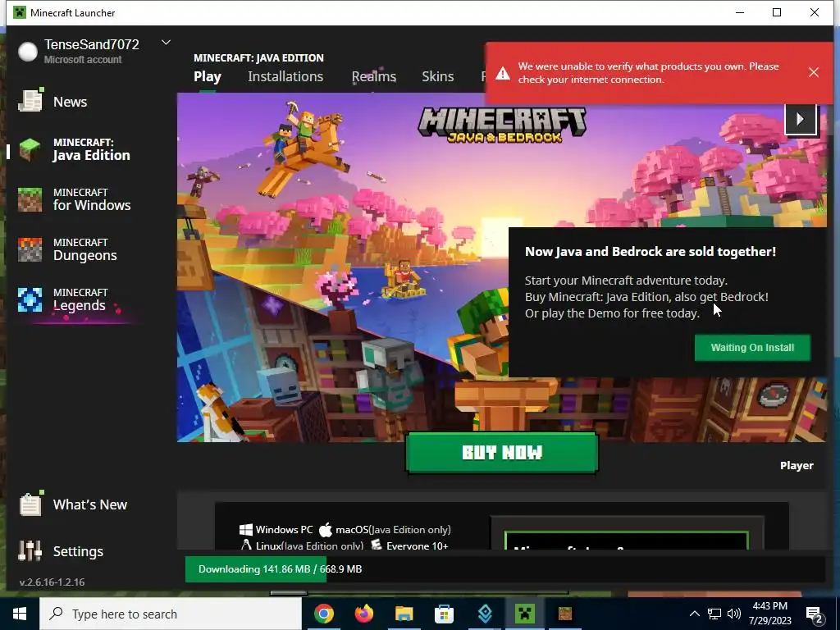Click the macOS apple platform icon
Screen dimensions: 840x630
[x=325, y=530]
